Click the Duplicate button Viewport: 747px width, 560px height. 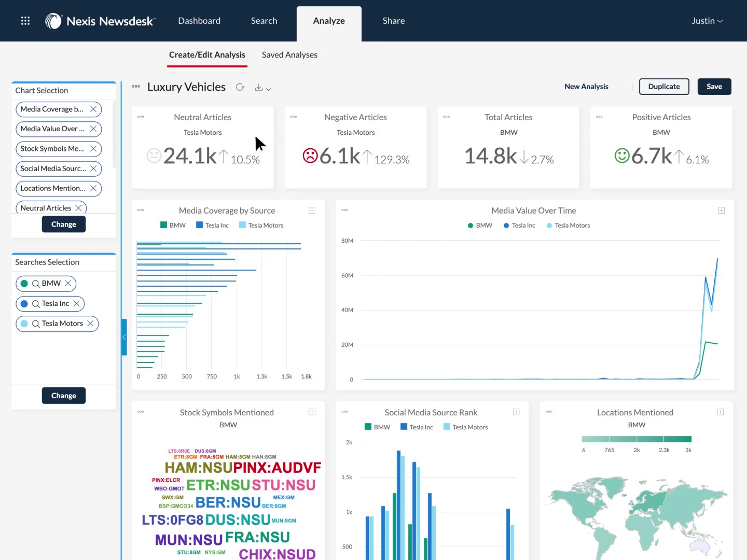pos(664,87)
